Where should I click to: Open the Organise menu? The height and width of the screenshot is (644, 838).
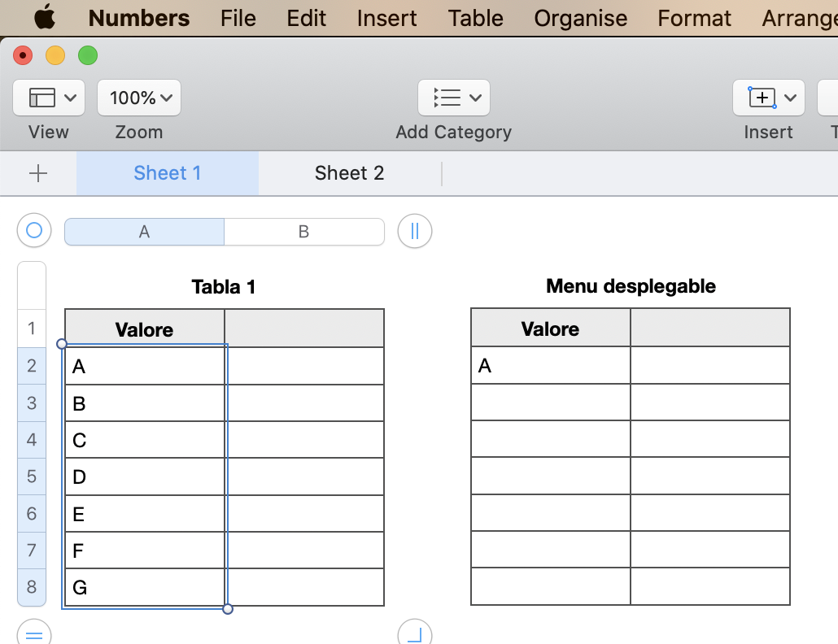point(581,18)
